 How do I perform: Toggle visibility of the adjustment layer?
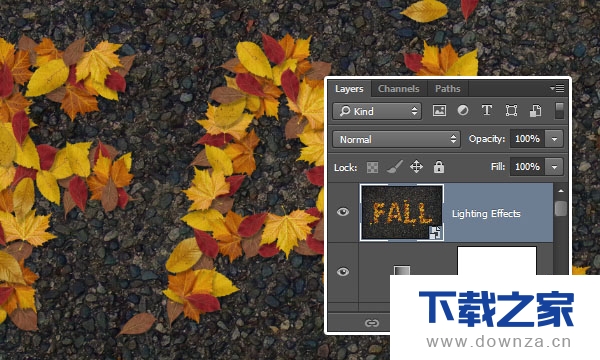[343, 272]
